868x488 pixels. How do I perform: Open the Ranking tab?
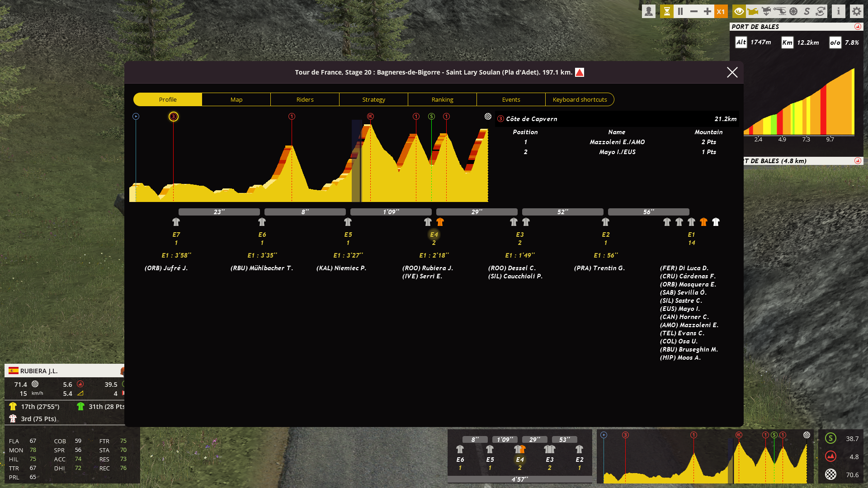click(x=443, y=99)
